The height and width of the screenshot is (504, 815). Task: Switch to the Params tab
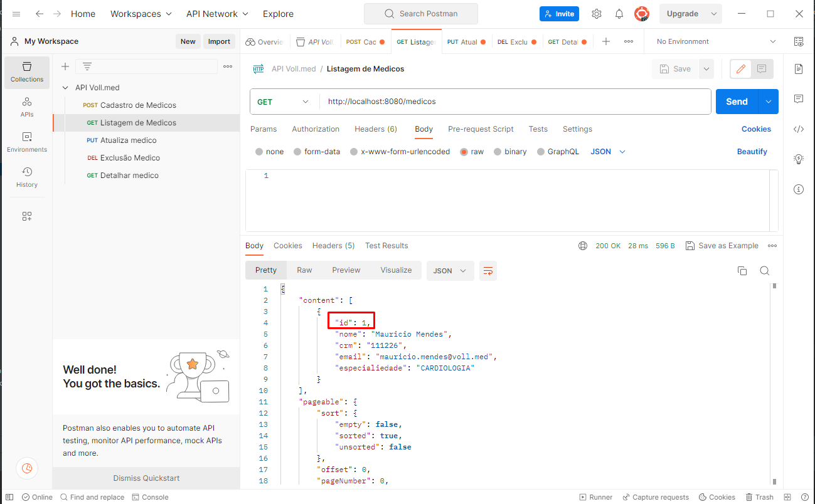(264, 129)
